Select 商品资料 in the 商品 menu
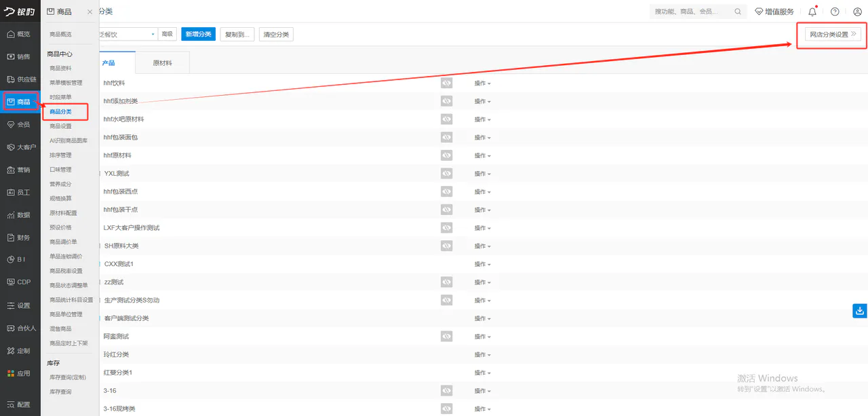Viewport: 868px width, 416px height. coord(60,69)
